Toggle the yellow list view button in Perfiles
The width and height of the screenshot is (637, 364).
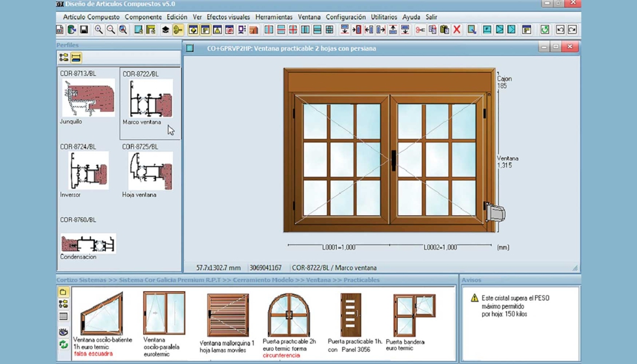[76, 58]
